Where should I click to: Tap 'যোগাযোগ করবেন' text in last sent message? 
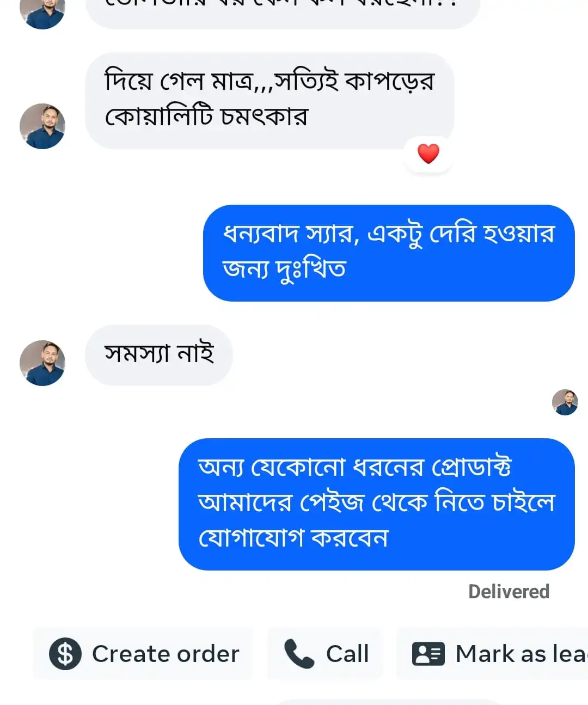[x=293, y=538]
